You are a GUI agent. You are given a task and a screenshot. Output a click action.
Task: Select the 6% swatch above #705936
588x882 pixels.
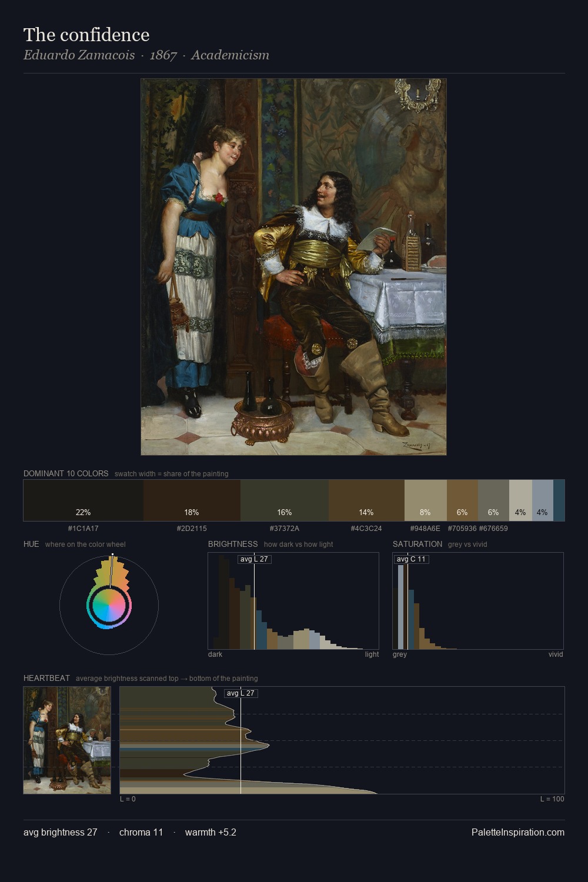[462, 500]
